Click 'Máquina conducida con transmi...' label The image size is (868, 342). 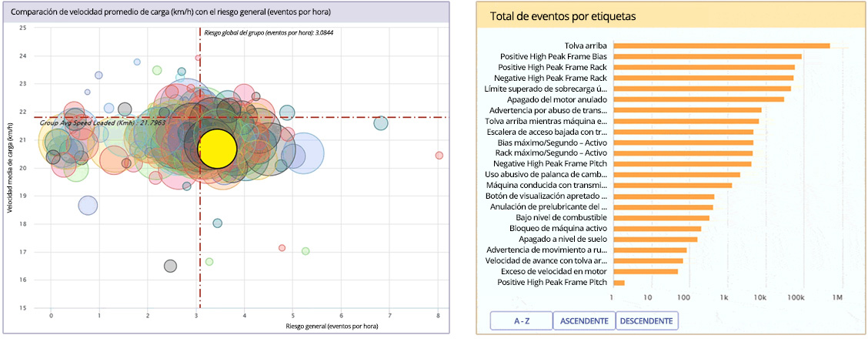tap(546, 185)
